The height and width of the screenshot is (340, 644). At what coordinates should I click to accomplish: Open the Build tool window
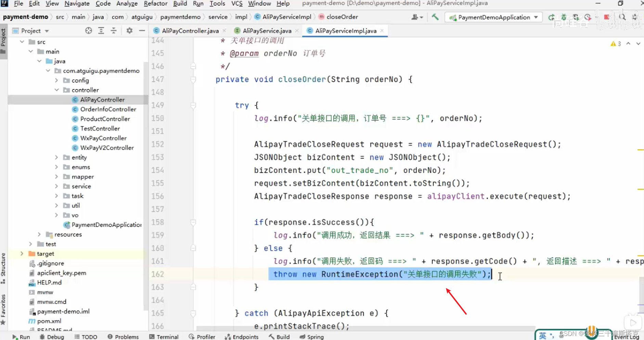[279, 337]
